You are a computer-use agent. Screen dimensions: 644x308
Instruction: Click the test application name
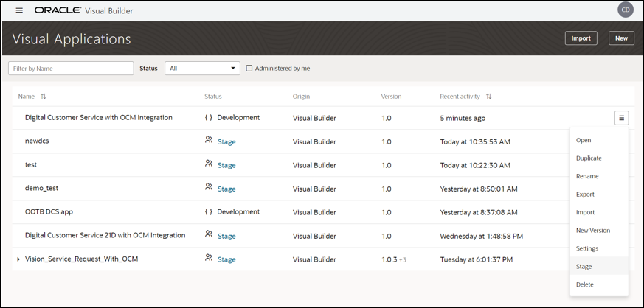coord(31,164)
